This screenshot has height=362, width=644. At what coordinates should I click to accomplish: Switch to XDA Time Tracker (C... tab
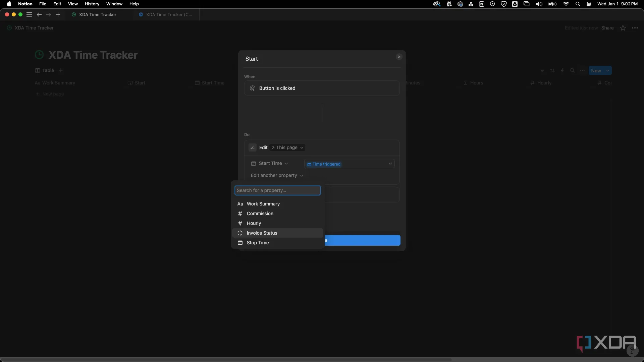click(166, 14)
